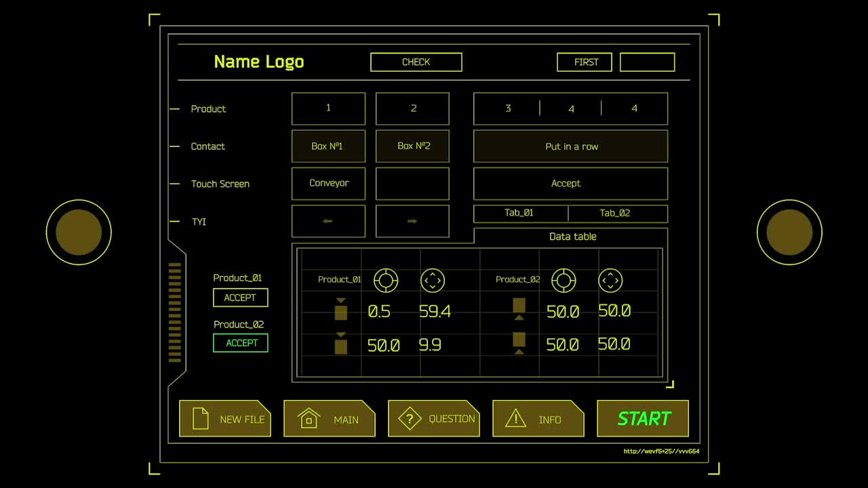Click the vertical striped level meter
868x488 pixels.
pos(175,312)
